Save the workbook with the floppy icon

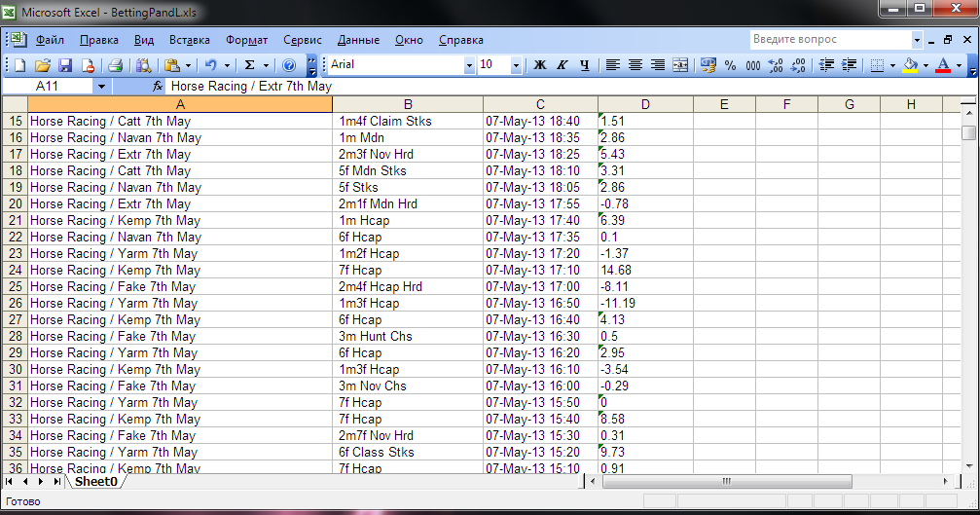tap(65, 65)
